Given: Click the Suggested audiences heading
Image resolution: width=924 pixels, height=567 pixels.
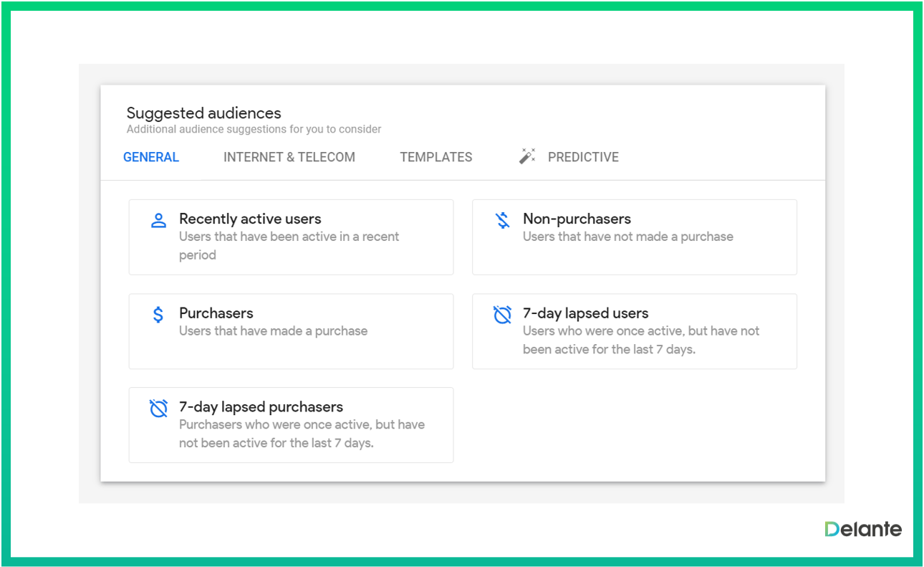Looking at the screenshot, I should pos(203,113).
